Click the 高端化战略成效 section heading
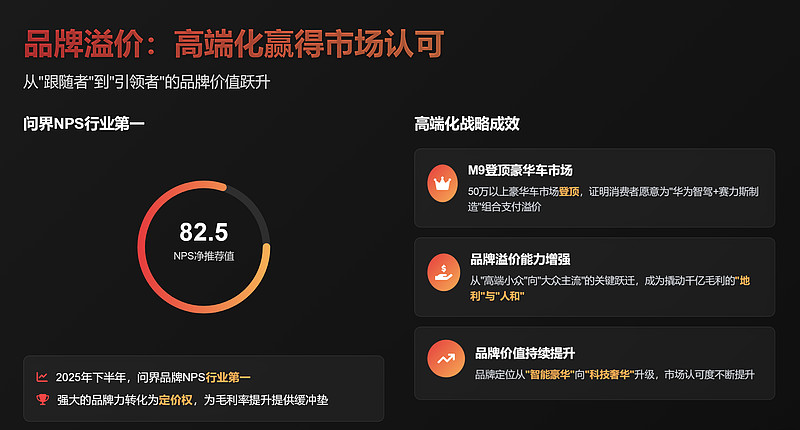The width and height of the screenshot is (800, 430). [467, 123]
